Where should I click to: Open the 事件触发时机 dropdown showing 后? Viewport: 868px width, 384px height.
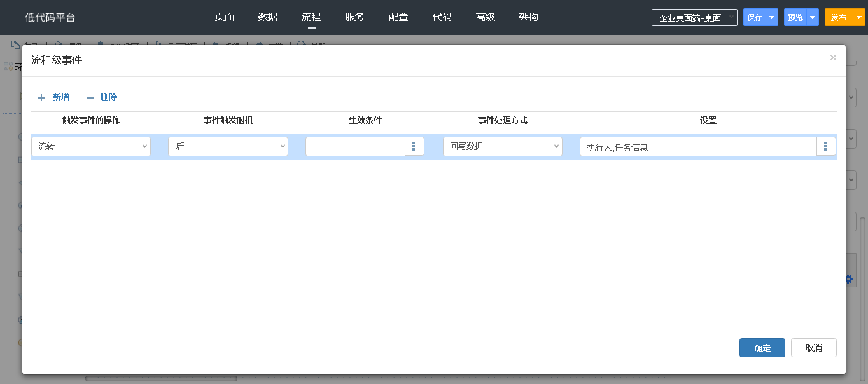tap(228, 146)
